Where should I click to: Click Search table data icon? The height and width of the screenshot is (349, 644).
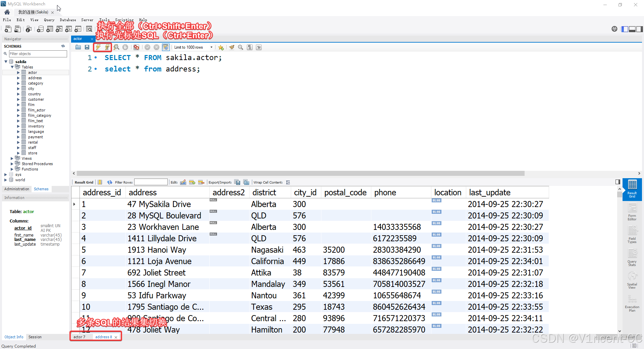[89, 29]
